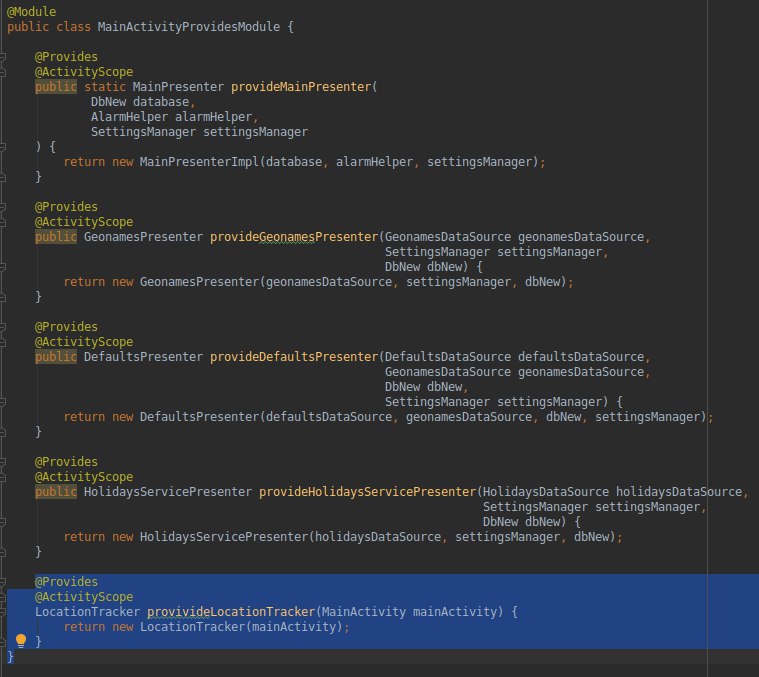Click the GeonamesPresenter return type
This screenshot has height=677, width=759.
(143, 237)
